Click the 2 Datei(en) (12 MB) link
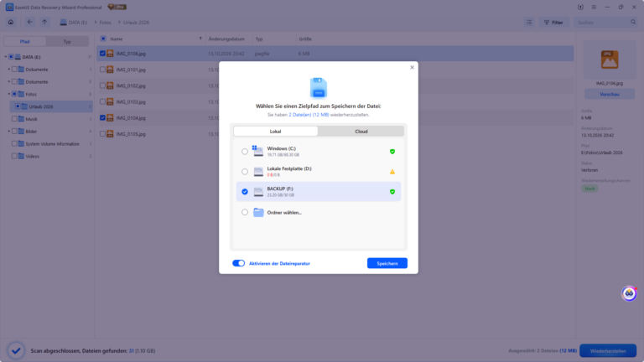Viewport: 644px width, 362px height. click(309, 115)
